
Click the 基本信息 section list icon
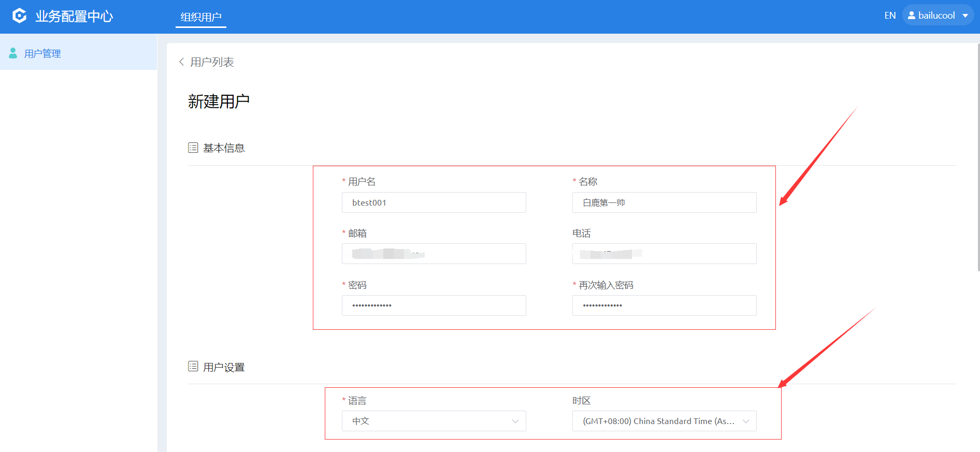pos(193,148)
